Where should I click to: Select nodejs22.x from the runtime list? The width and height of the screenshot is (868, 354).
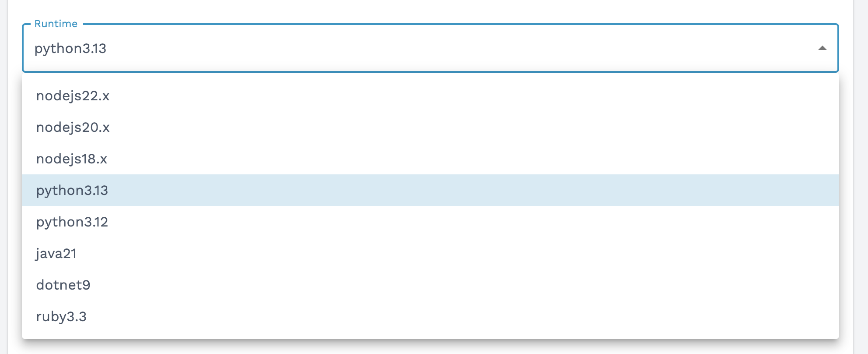click(x=73, y=96)
